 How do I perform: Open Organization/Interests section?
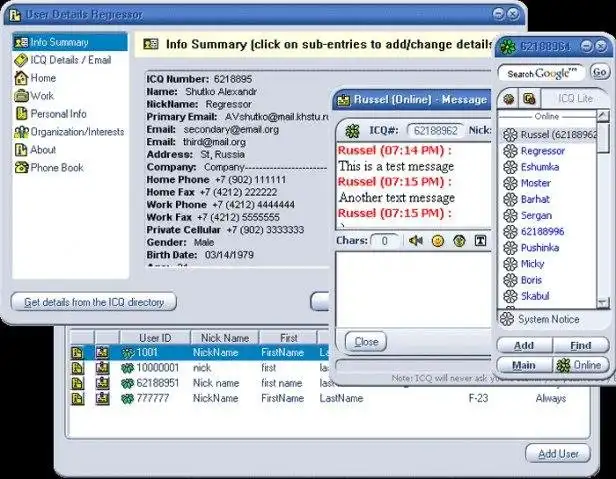[x=69, y=132]
